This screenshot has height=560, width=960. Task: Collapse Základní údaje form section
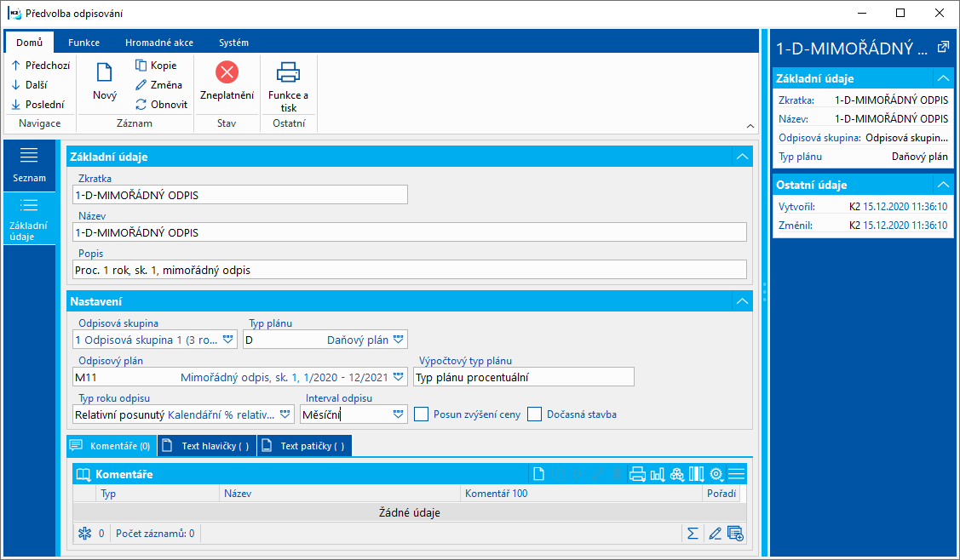(x=742, y=157)
